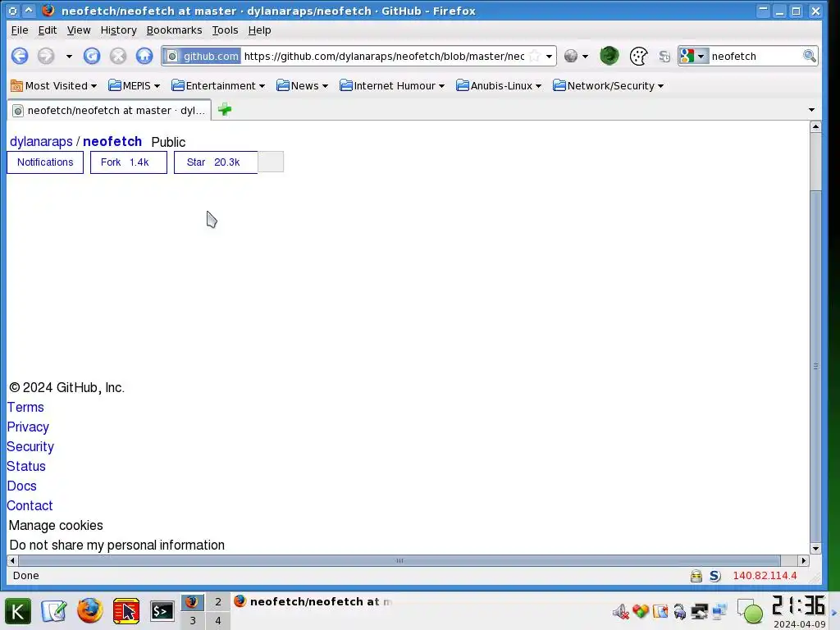Click the S icon in status bar
840x630 pixels.
(714, 576)
